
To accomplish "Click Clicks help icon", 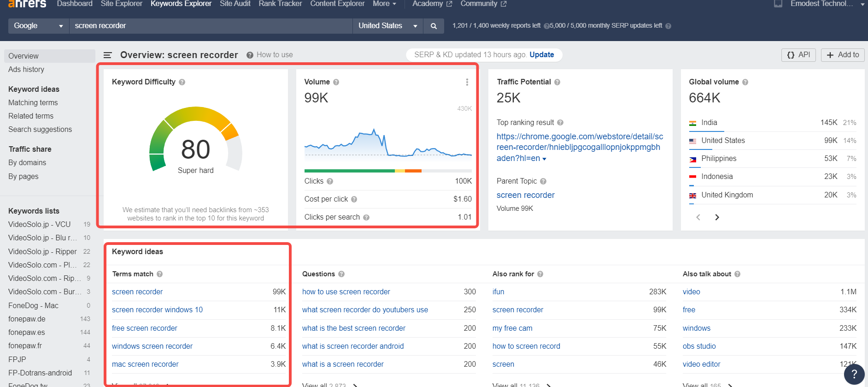I will [x=330, y=181].
